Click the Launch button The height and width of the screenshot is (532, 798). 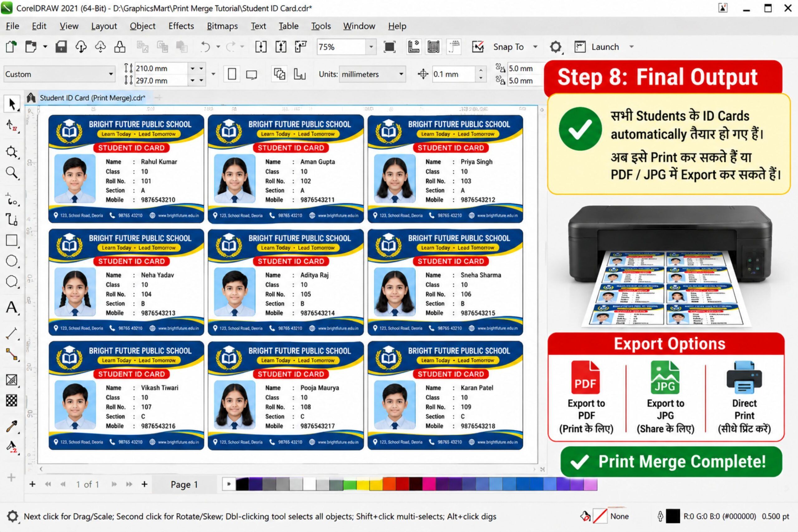coord(597,47)
